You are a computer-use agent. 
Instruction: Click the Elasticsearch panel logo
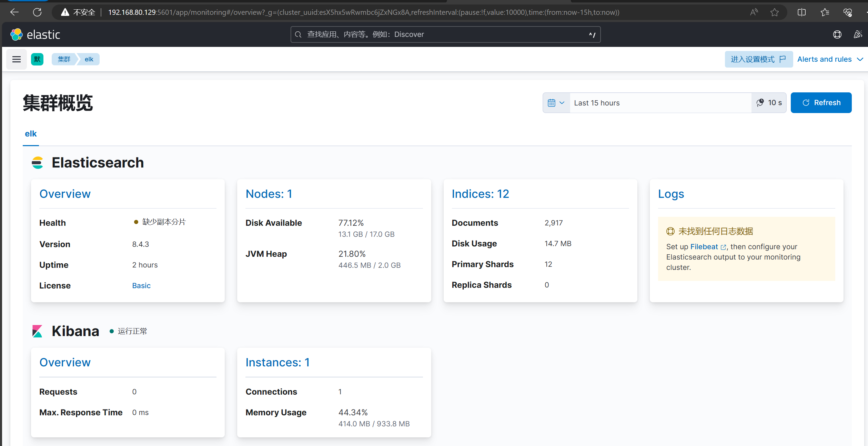(x=38, y=162)
